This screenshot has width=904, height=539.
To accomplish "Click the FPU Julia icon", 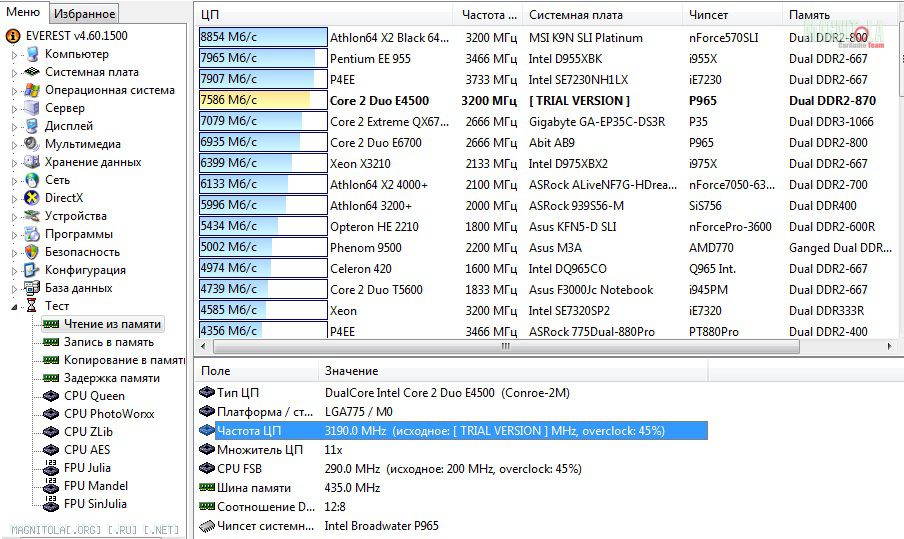I will pos(51,468).
